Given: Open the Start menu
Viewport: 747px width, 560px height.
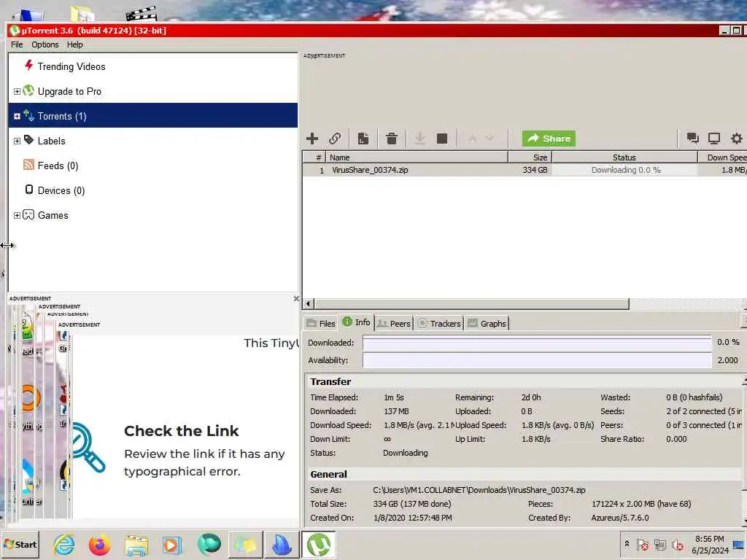Looking at the screenshot, I should coord(20,544).
